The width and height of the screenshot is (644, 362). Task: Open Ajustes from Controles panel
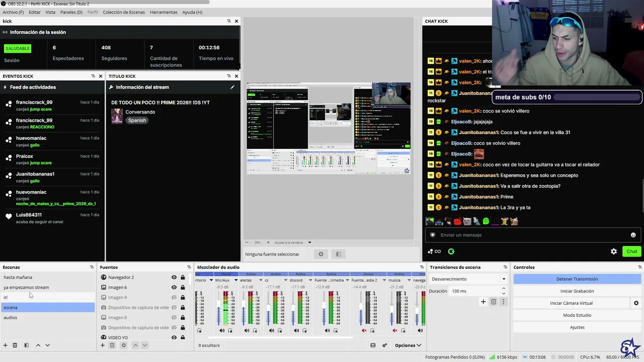point(577,327)
